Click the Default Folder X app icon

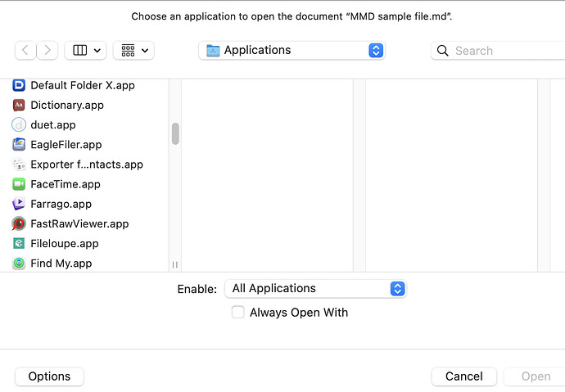pos(19,85)
